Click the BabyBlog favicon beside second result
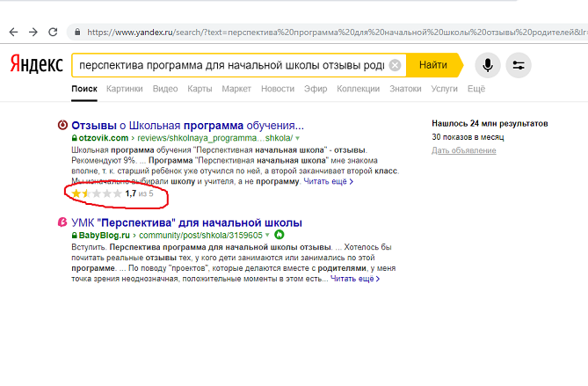This screenshot has height=386, width=588. click(x=62, y=222)
